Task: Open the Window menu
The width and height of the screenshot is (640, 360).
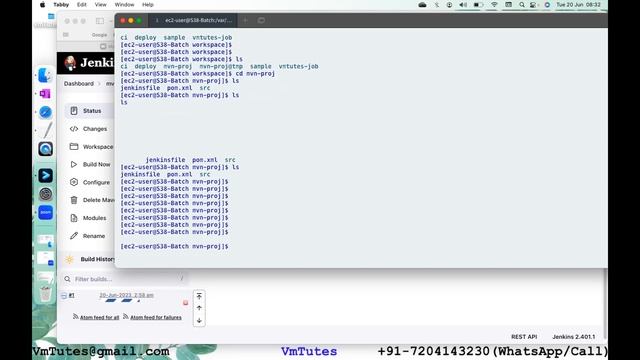Action: tap(124, 5)
